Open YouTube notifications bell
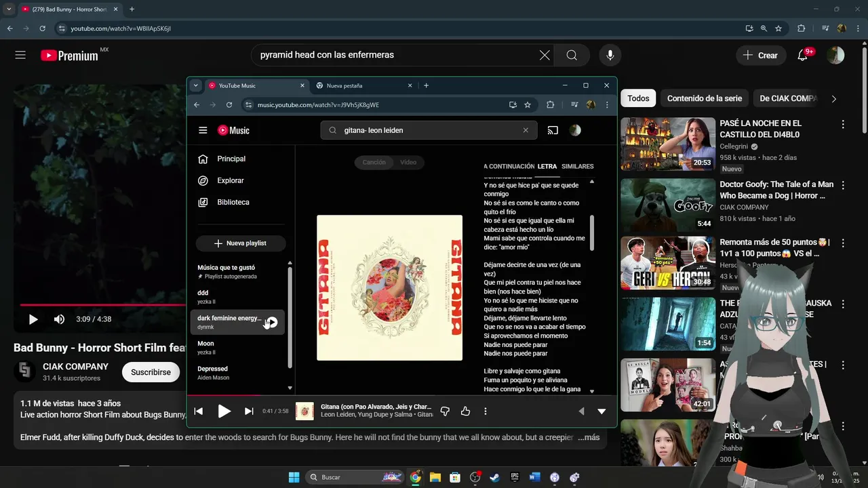This screenshot has width=868, height=488. [802, 55]
